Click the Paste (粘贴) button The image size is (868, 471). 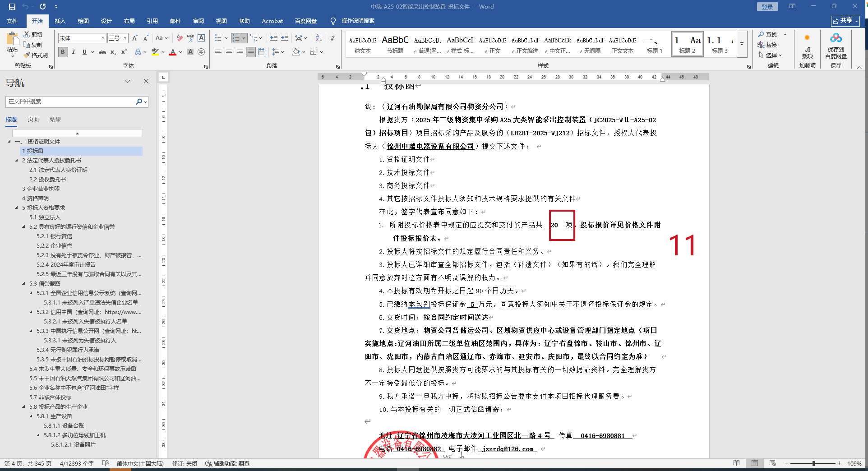coord(12,44)
